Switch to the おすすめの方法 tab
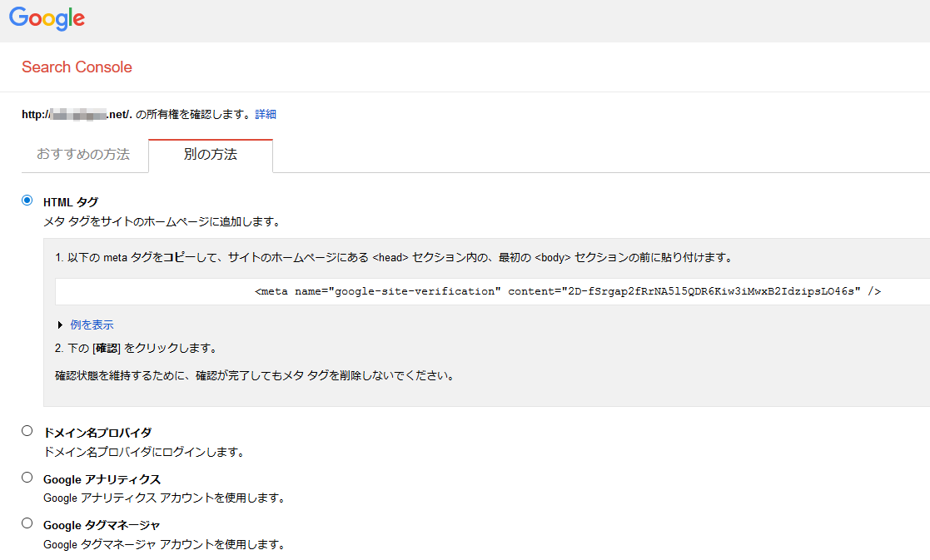 (83, 155)
